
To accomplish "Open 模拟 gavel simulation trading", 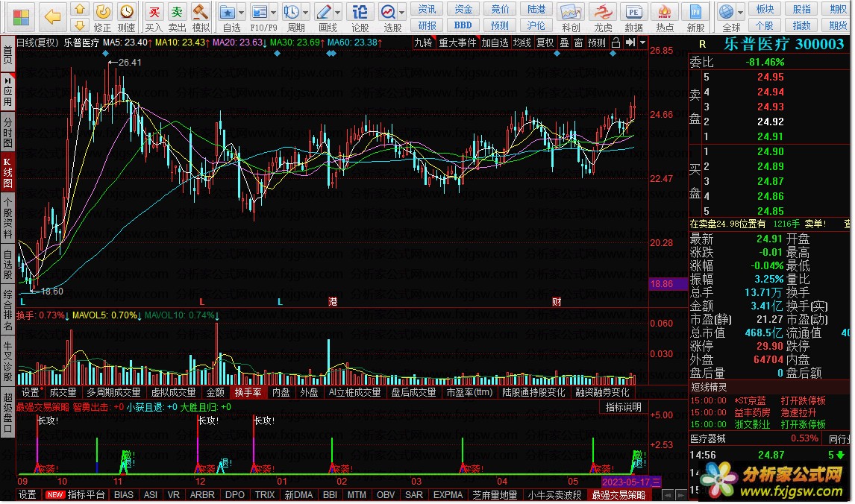I will click(201, 12).
